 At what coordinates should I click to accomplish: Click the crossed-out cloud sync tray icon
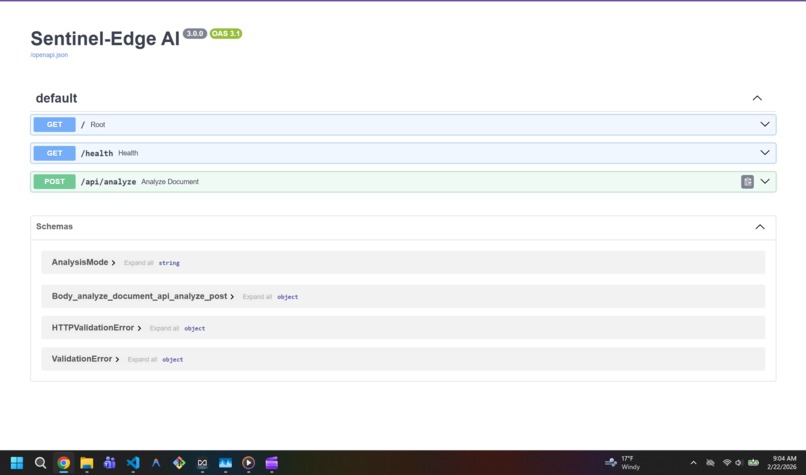click(710, 463)
